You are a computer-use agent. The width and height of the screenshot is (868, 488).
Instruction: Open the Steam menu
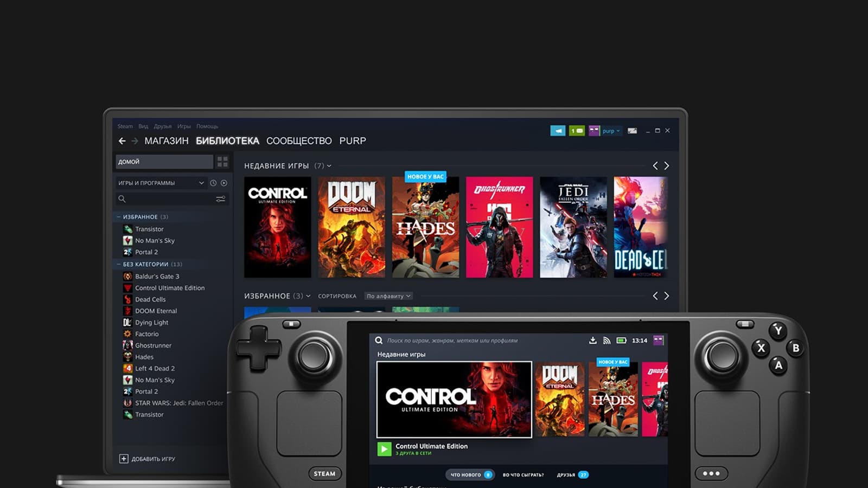click(x=125, y=126)
